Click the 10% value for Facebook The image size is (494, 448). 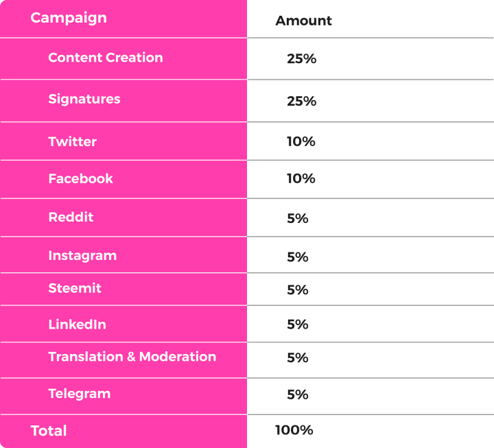301,178
